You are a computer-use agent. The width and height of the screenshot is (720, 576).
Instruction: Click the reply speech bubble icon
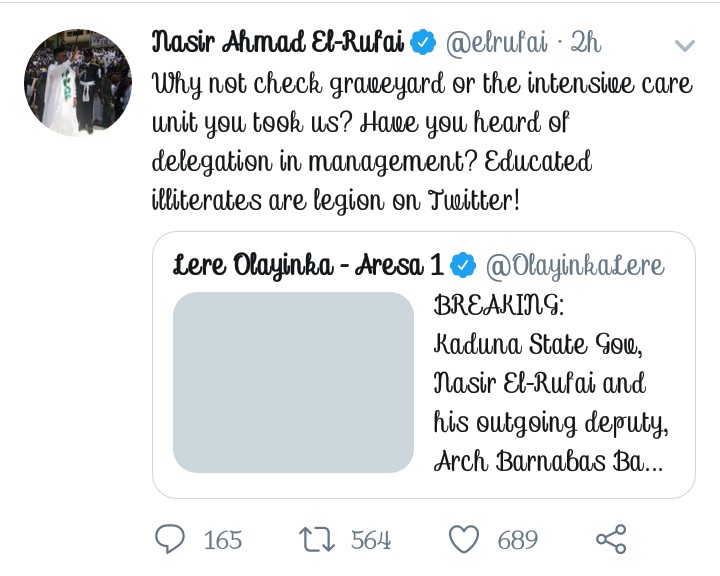point(172,540)
